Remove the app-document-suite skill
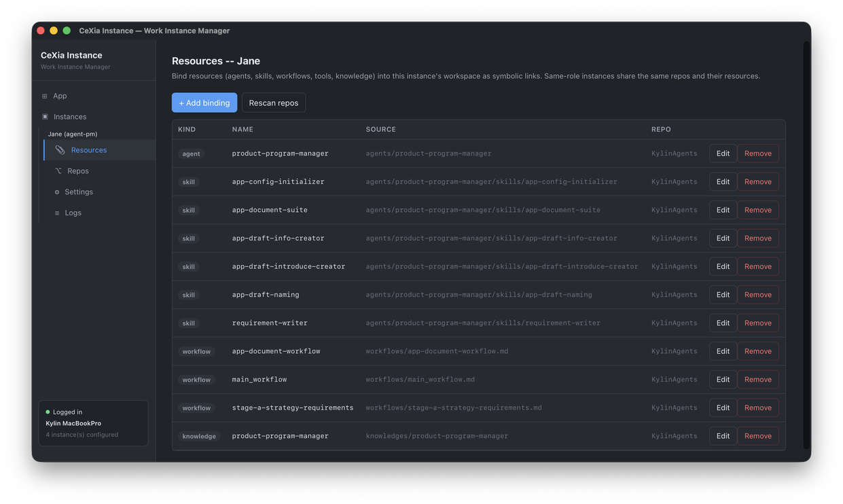 [x=758, y=210]
